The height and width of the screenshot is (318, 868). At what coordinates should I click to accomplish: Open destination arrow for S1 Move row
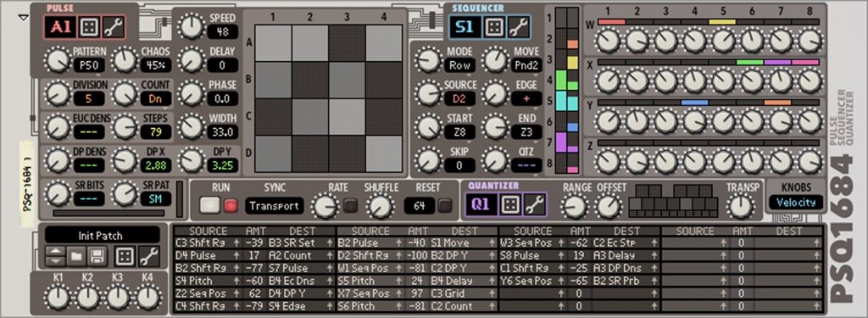pos(492,243)
